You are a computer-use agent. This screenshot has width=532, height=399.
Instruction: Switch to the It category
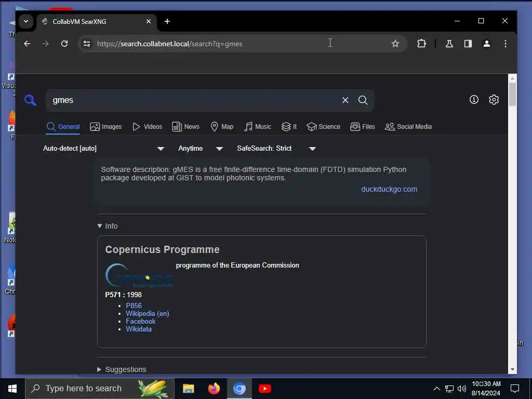click(x=289, y=127)
